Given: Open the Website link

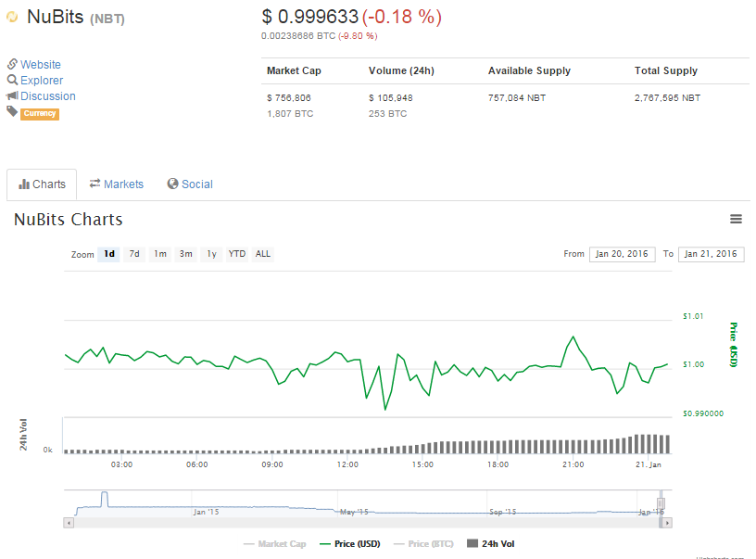Looking at the screenshot, I should (41, 65).
